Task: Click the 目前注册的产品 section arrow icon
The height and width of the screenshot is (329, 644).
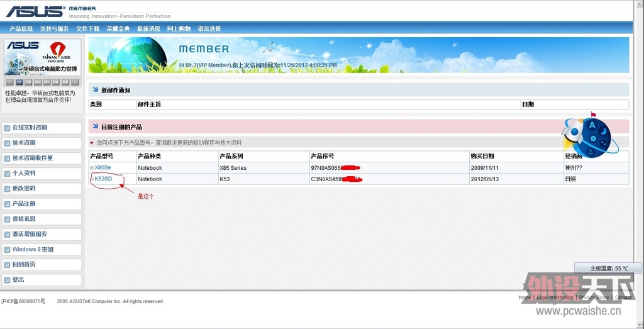Action: click(96, 126)
